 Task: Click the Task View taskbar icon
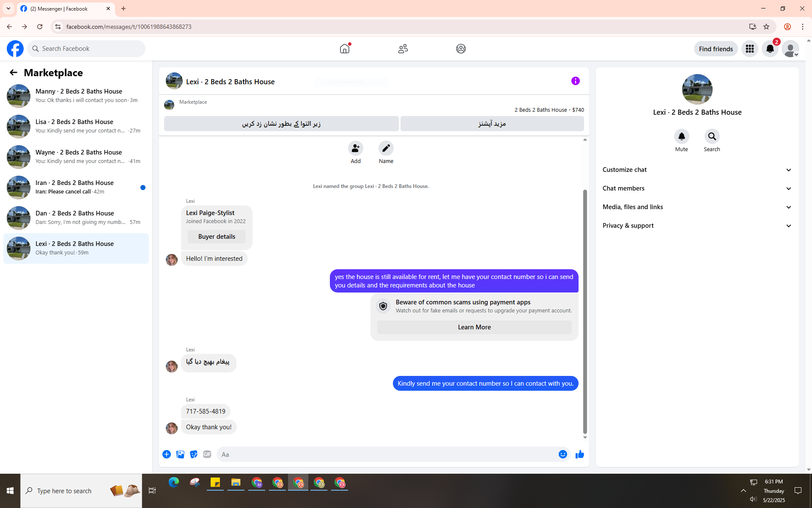[152, 491]
